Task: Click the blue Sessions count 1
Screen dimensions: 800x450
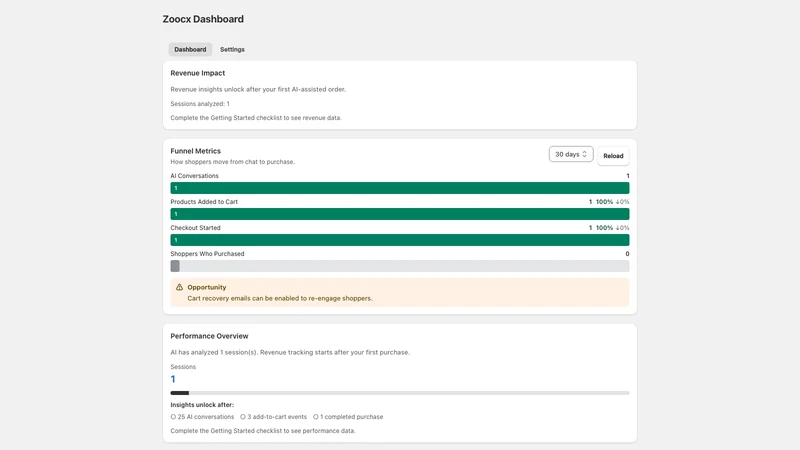Action: (x=173, y=379)
